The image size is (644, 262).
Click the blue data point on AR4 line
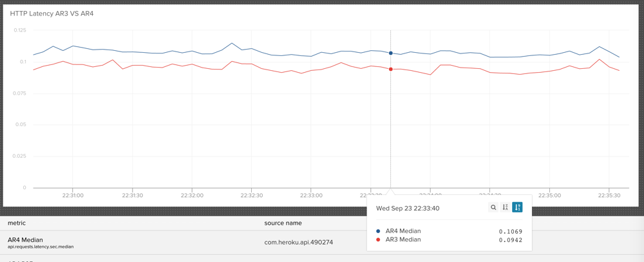[391, 53]
